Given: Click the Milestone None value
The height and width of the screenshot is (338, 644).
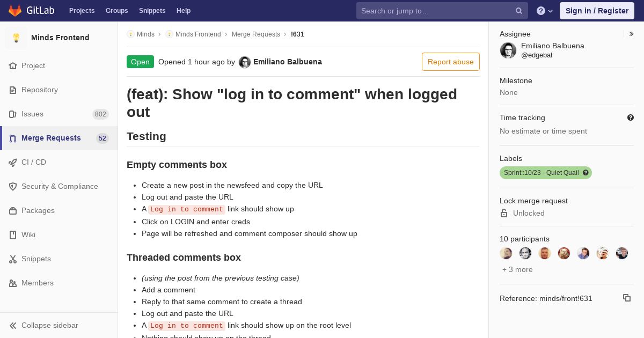Looking at the screenshot, I should (509, 92).
